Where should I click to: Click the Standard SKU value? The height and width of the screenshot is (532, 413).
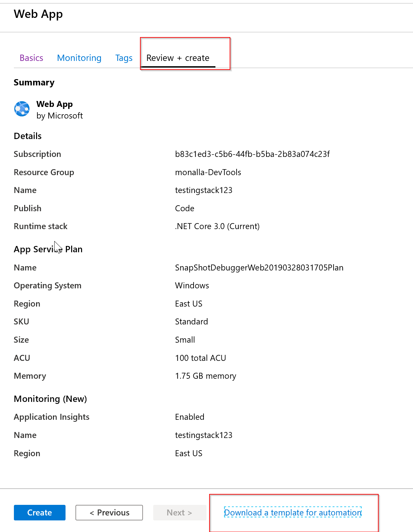(x=191, y=321)
